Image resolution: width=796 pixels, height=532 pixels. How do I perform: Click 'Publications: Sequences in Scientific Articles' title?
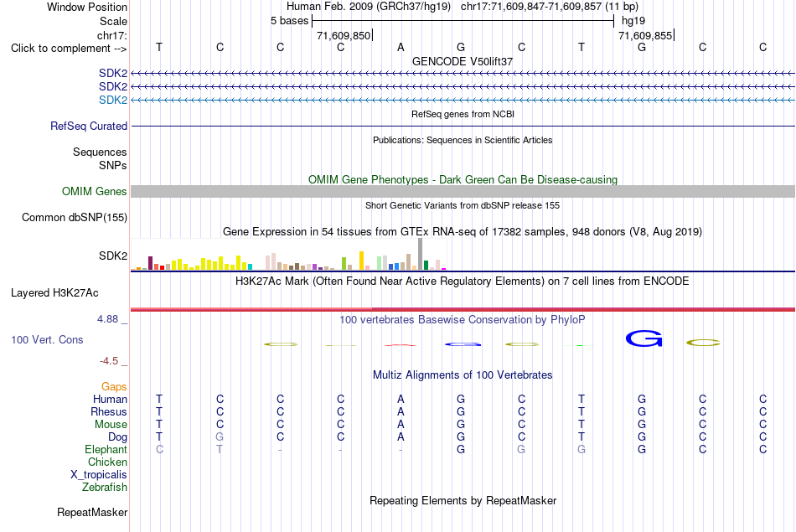coord(463,140)
